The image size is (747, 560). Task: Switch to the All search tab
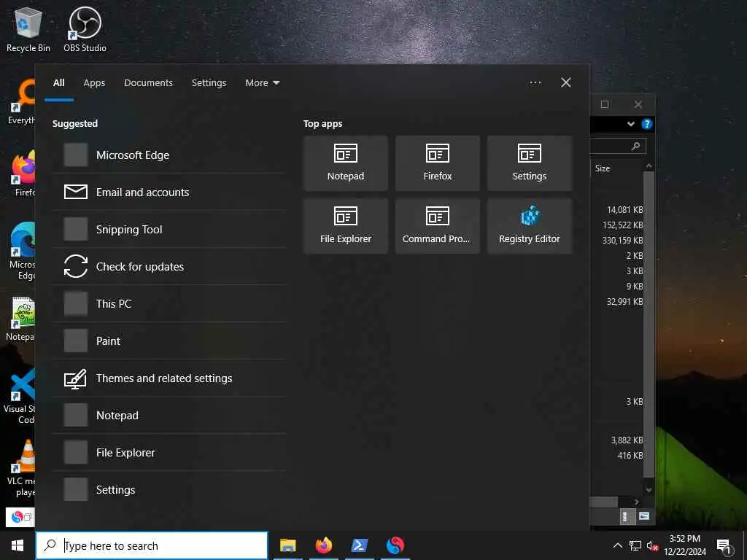pos(59,83)
